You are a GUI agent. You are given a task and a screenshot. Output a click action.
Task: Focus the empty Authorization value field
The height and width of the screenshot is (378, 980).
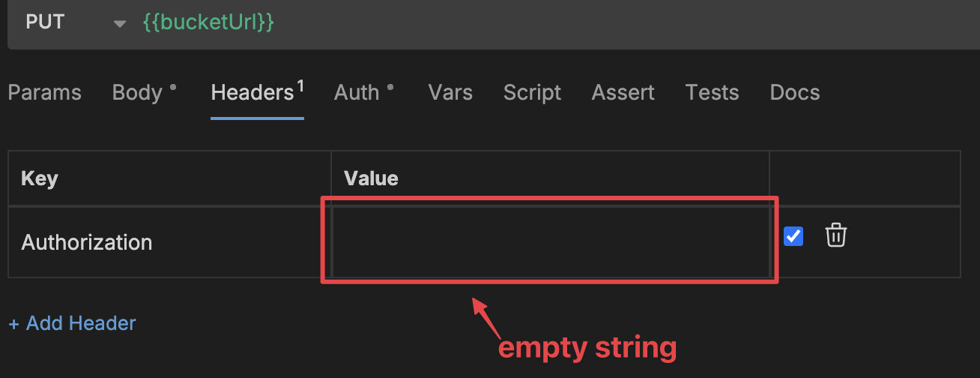550,241
